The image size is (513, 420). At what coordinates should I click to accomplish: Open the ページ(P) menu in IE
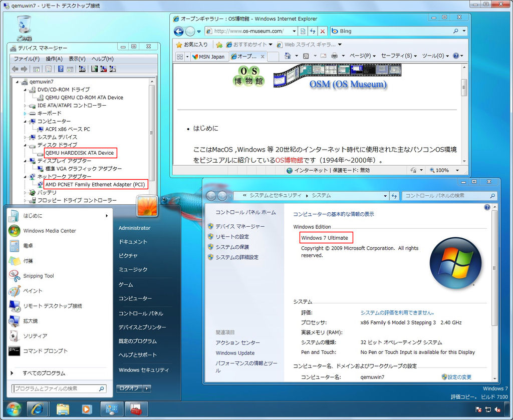pyautogui.click(x=363, y=56)
